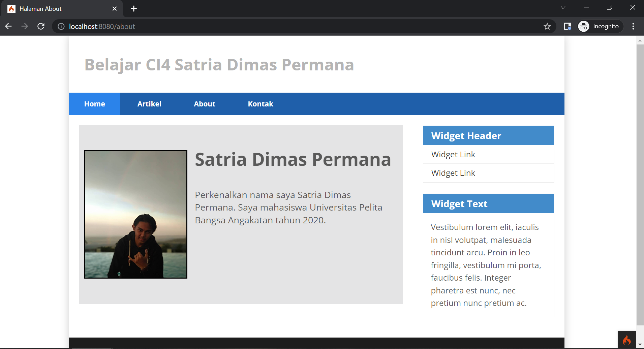Open tab search chevron dropdown
The height and width of the screenshot is (349, 644).
pos(563,7)
